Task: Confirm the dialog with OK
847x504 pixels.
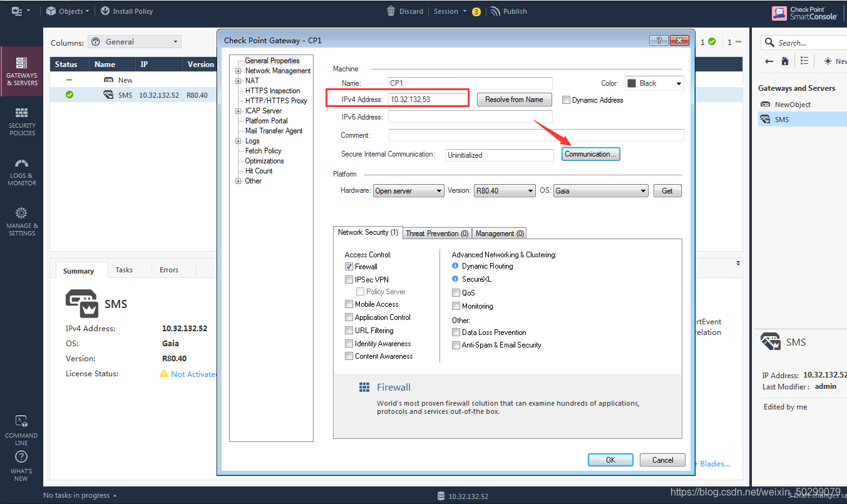Action: coord(610,460)
